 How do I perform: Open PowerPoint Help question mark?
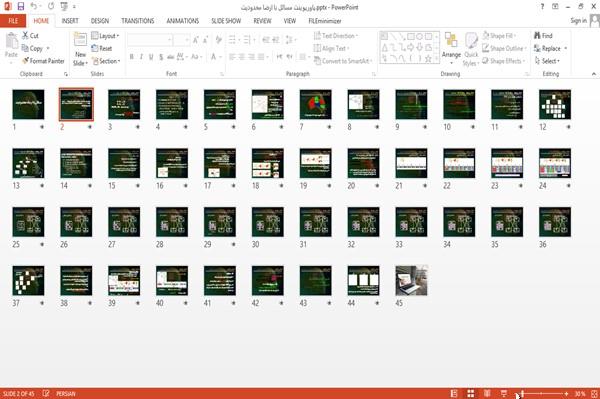point(542,7)
